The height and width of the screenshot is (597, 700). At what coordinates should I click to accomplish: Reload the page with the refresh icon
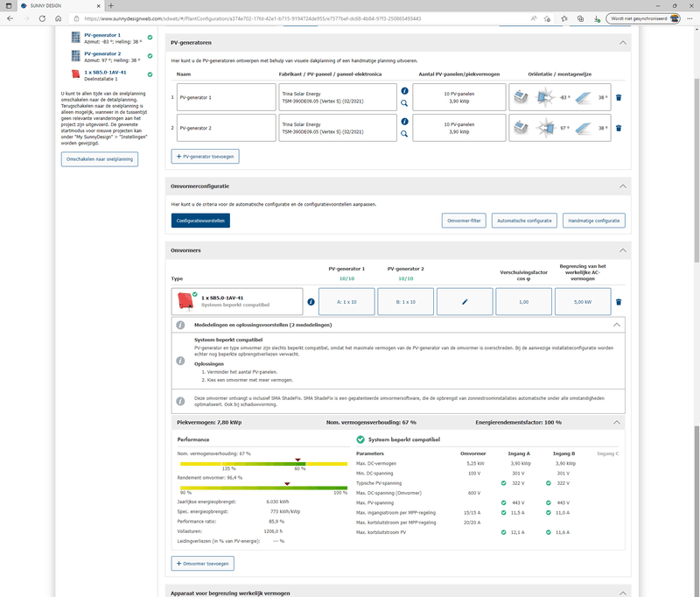tap(42, 18)
